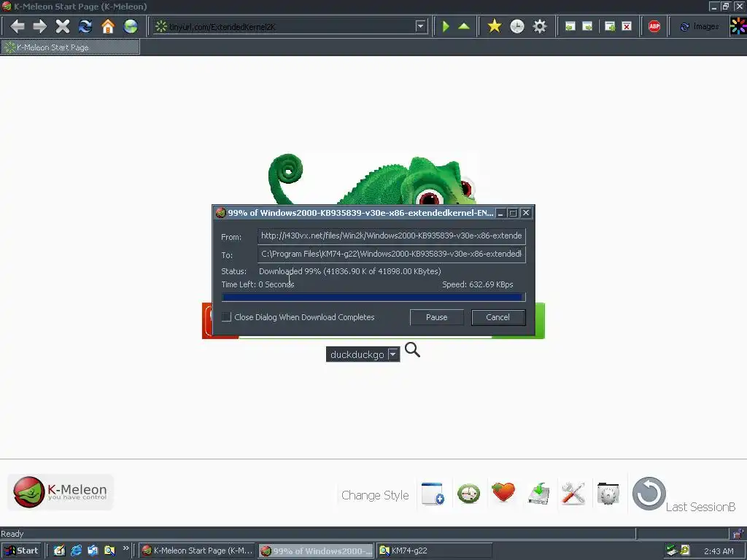Enable Close Dialog When Download Completes checkbox
Screen dimensions: 747x560
tap(227, 317)
